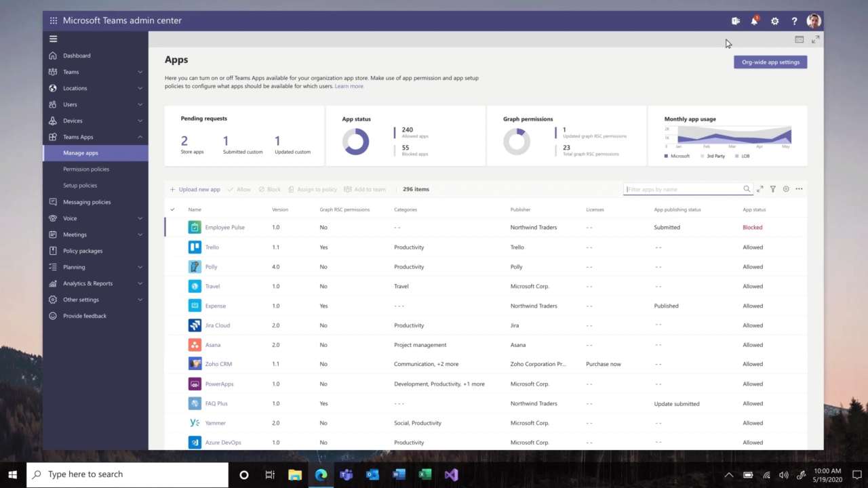This screenshot has height=488, width=868.
Task: Click Upload new app
Action: click(x=195, y=190)
